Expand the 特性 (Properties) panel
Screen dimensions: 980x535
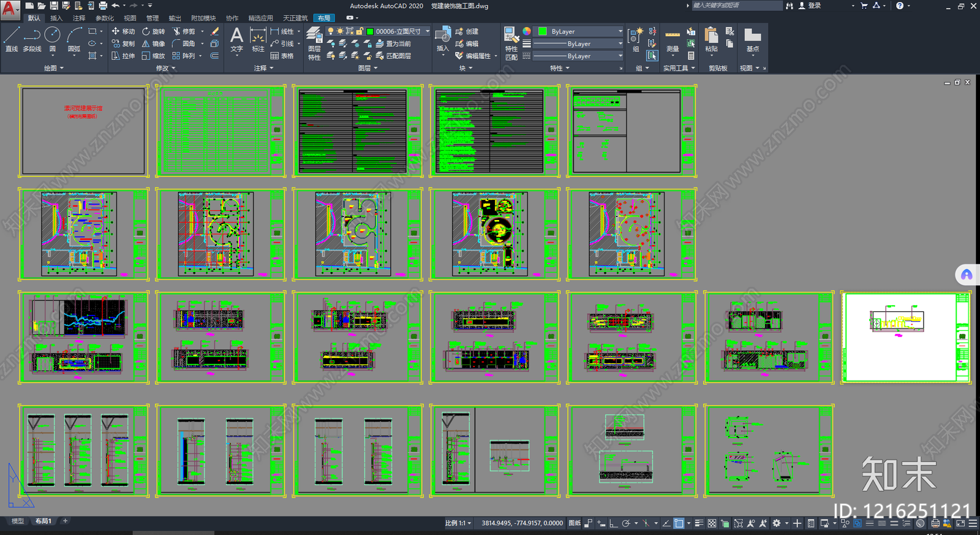point(560,68)
